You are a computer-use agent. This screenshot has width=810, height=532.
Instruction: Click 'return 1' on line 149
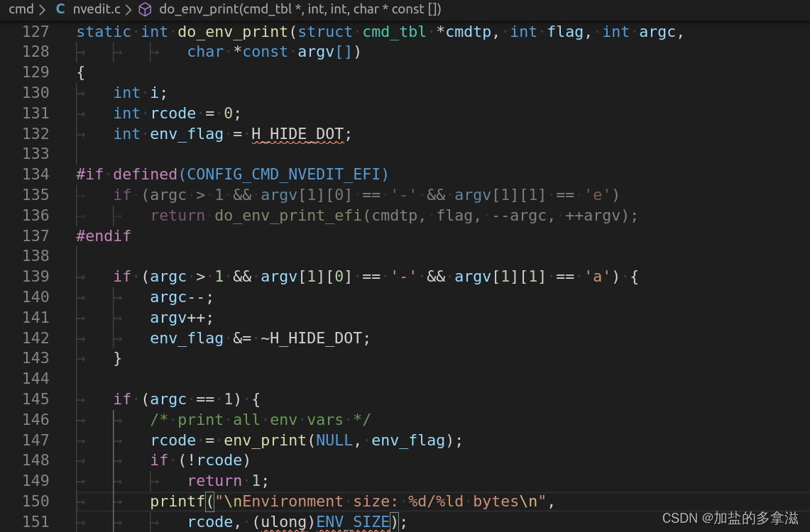(x=228, y=481)
